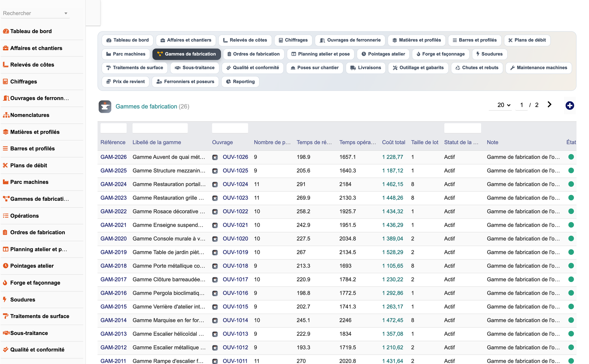Click the Plans de débit scissors sidebar icon
The height and width of the screenshot is (364, 589).
tap(6, 165)
